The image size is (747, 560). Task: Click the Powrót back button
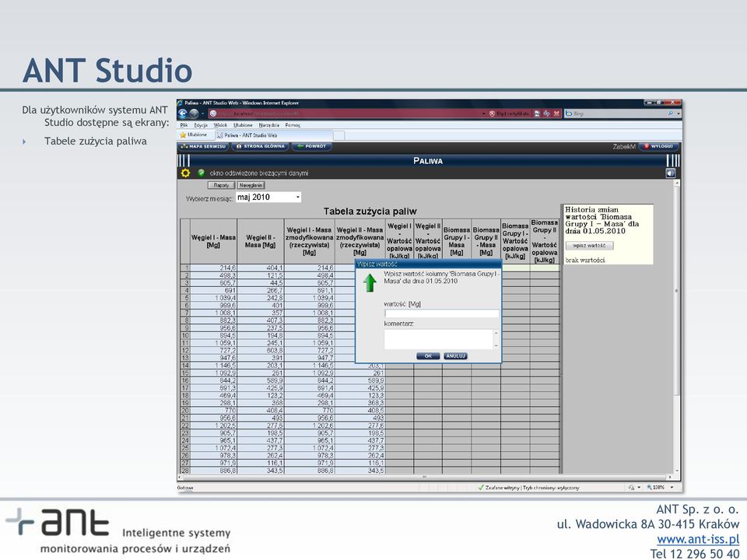pyautogui.click(x=311, y=147)
